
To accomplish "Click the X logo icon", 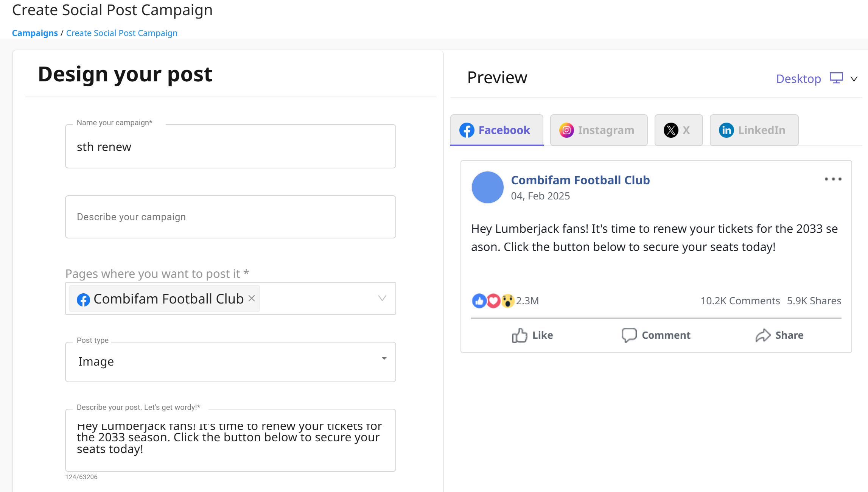I will coord(671,130).
